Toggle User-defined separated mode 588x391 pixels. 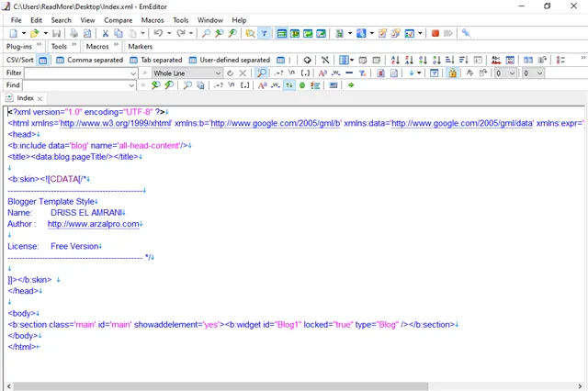click(230, 60)
